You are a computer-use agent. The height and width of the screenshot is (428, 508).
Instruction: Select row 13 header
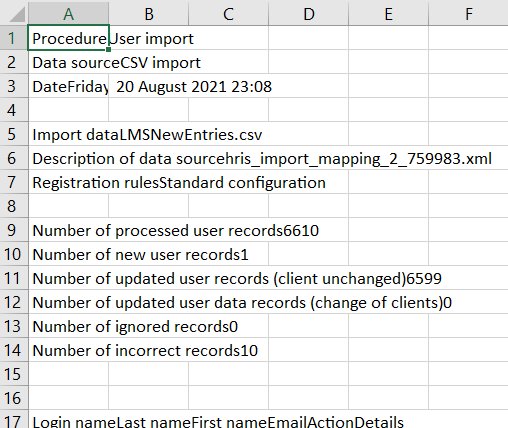pyautogui.click(x=14, y=326)
